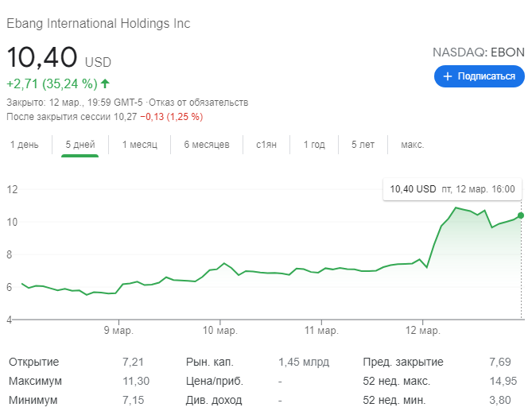Switch to the 1 месяц range
532x415 pixels.
click(140, 145)
